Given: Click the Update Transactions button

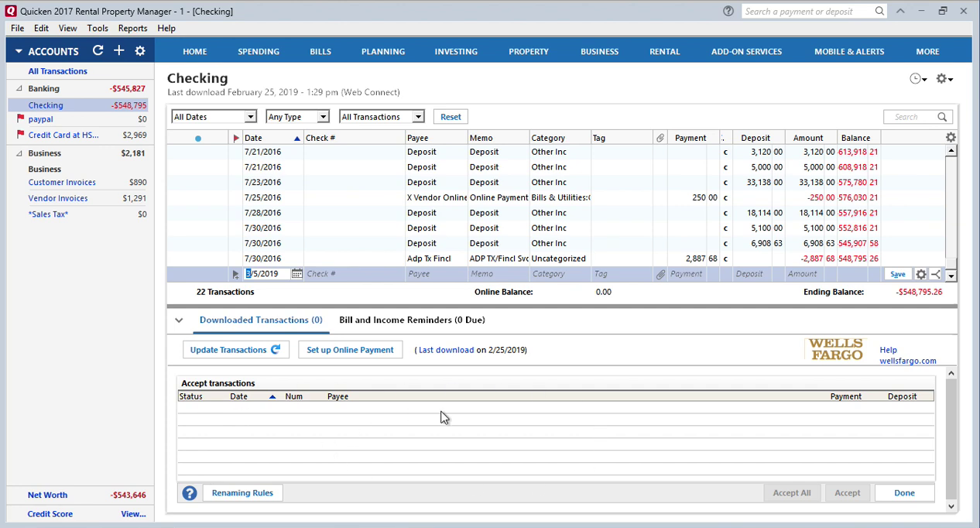Looking at the screenshot, I should tap(236, 350).
